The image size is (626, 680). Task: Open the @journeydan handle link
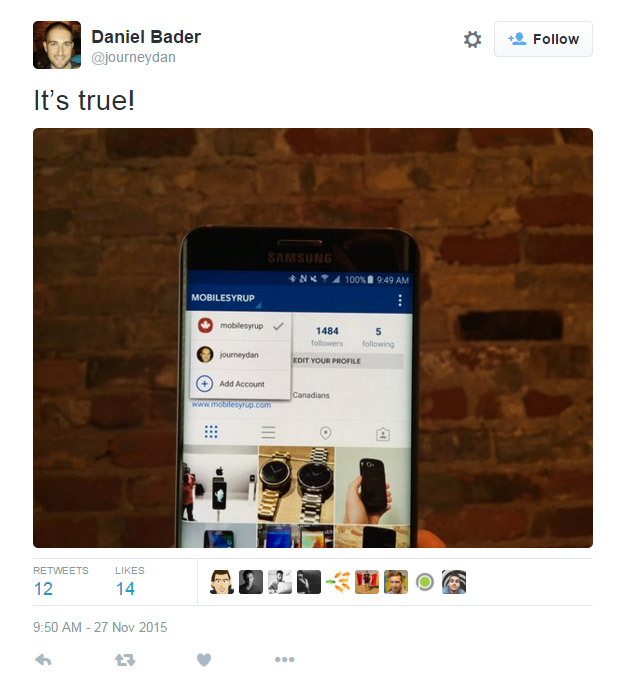(x=133, y=57)
